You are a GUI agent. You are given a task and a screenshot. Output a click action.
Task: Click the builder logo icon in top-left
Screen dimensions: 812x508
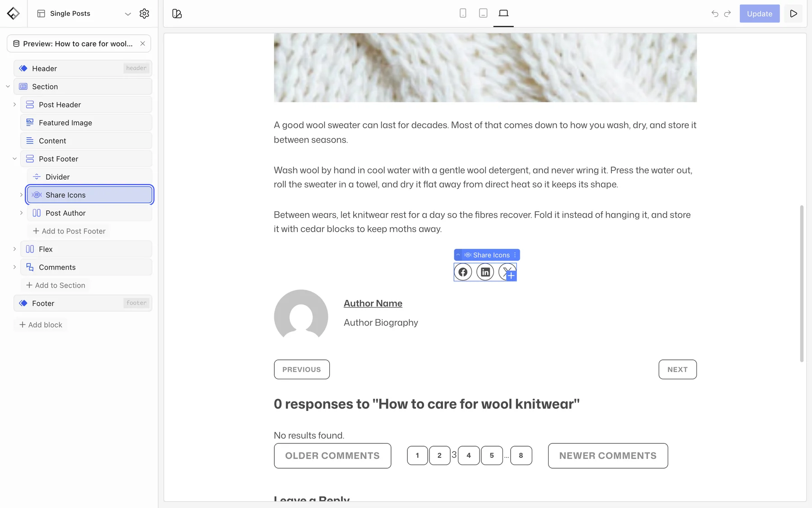point(13,14)
